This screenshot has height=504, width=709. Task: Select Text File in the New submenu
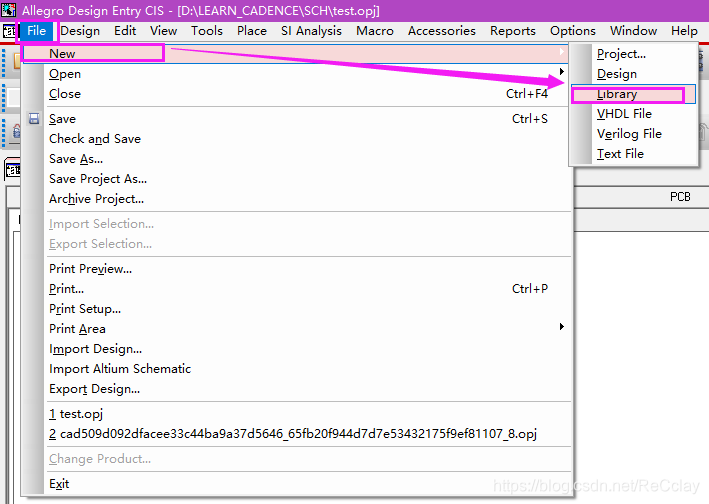click(x=620, y=154)
